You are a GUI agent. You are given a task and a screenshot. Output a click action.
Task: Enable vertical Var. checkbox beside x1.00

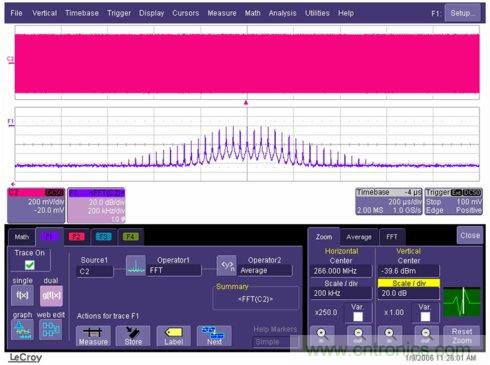click(425, 316)
